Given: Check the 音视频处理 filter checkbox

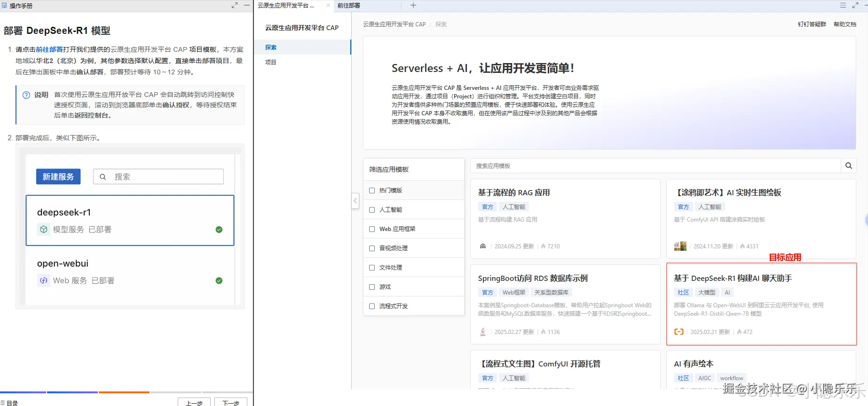Looking at the screenshot, I should click(x=372, y=248).
